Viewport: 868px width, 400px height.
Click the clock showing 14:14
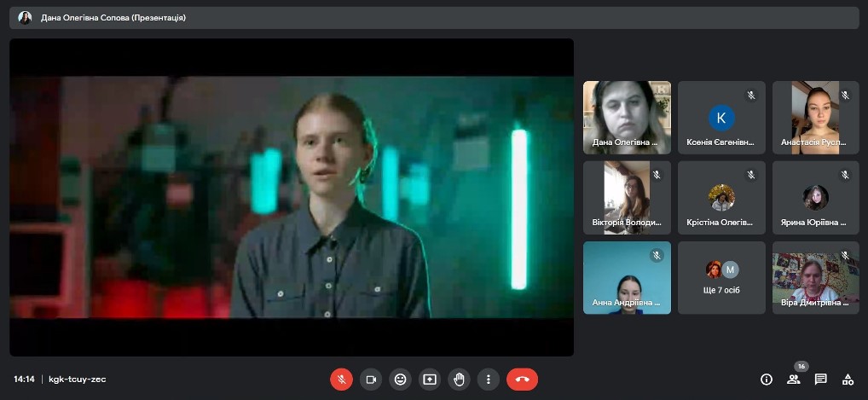[25, 380]
